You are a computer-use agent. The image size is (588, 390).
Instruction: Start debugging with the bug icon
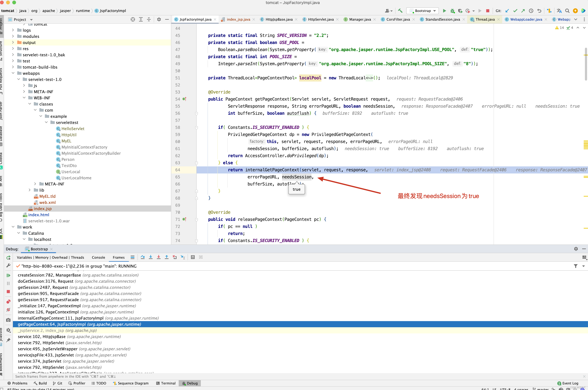coord(453,11)
